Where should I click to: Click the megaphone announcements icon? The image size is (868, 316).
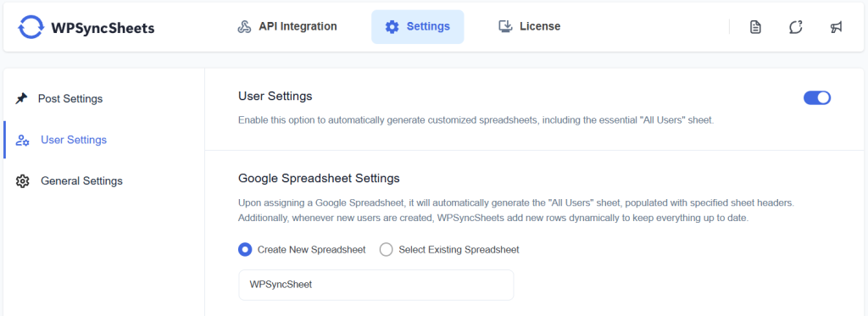pos(836,26)
